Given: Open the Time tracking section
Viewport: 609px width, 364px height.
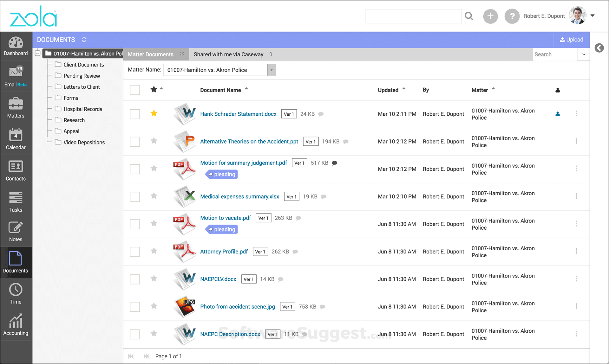Looking at the screenshot, I should coord(16,293).
